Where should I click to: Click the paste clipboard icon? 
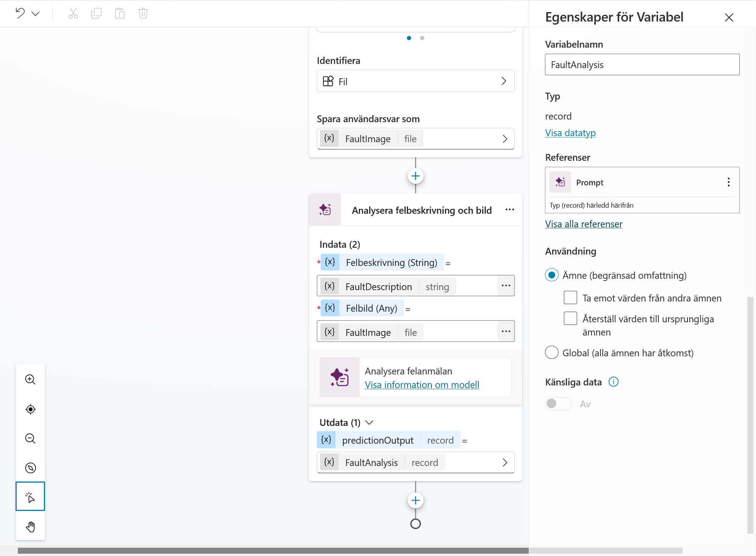point(120,13)
